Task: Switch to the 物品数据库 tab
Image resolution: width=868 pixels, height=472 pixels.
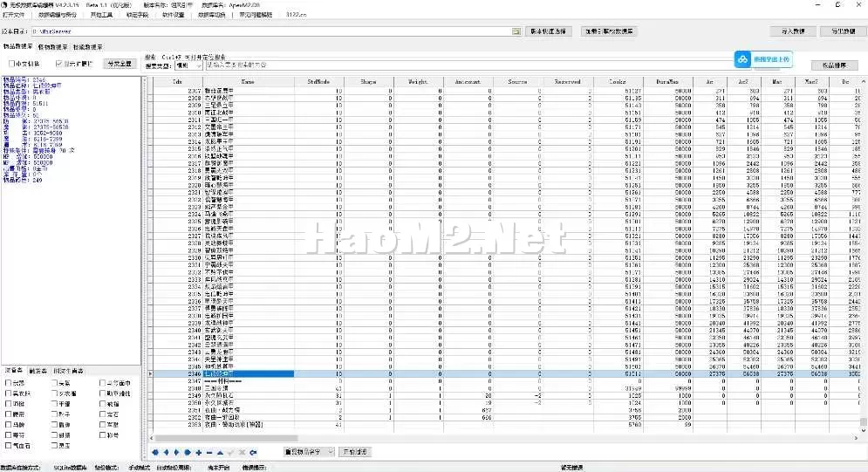Action: 17,46
